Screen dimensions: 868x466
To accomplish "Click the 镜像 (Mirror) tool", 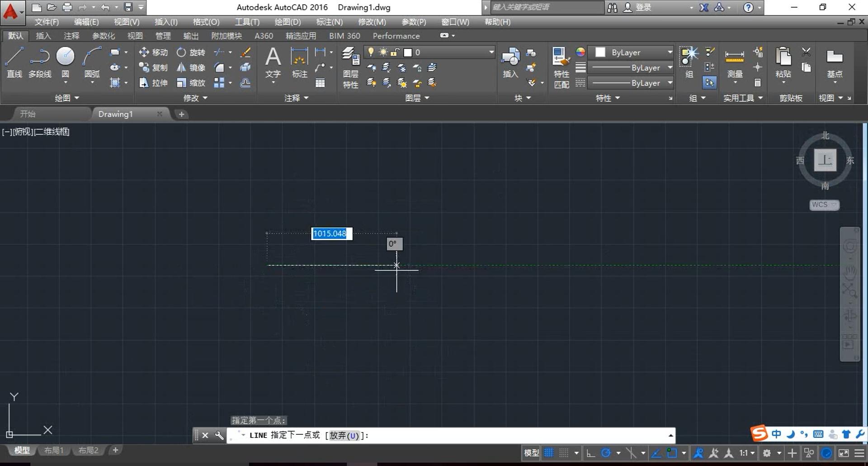I will (x=191, y=68).
